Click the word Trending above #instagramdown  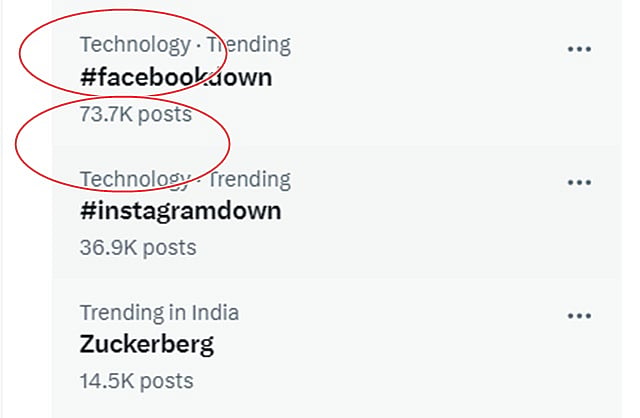tap(252, 179)
